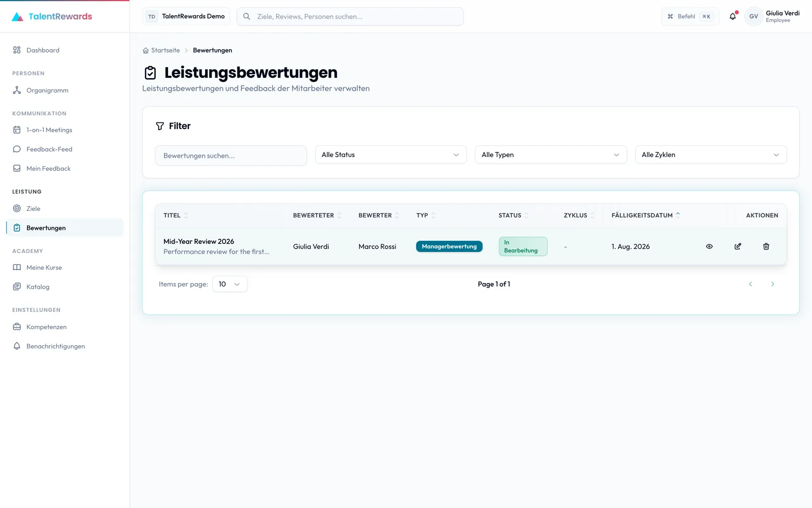Open the Dashboard sidebar item
Viewport: 812px width, 508px height.
pyautogui.click(x=65, y=50)
